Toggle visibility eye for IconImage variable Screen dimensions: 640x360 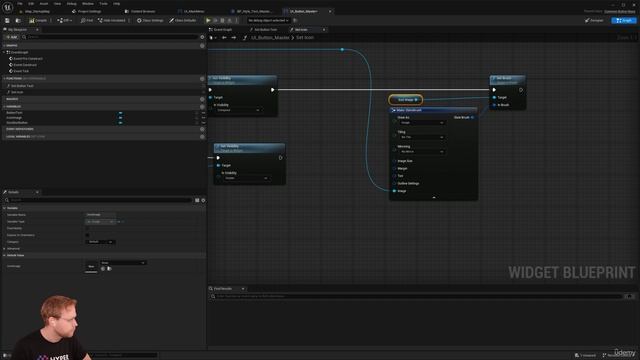[x=203, y=118]
